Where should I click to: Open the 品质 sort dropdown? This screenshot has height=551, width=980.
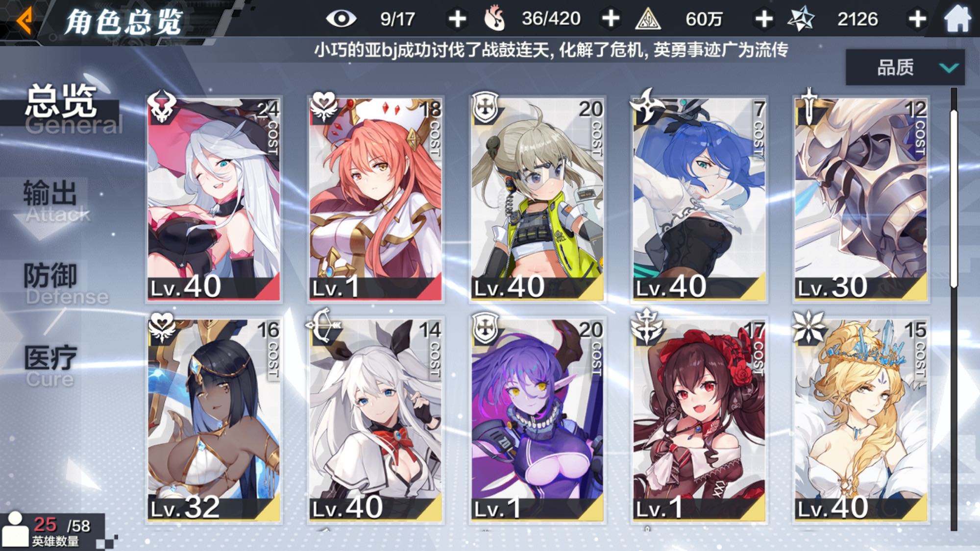(x=905, y=67)
